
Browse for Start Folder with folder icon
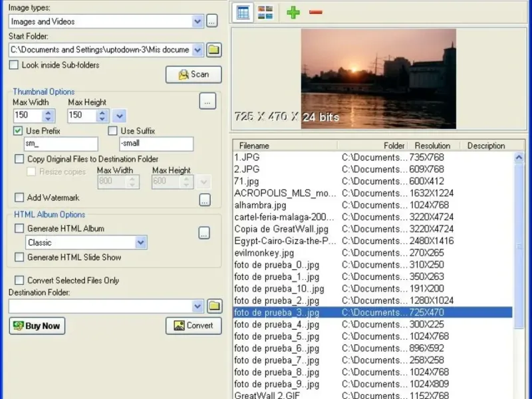point(213,50)
